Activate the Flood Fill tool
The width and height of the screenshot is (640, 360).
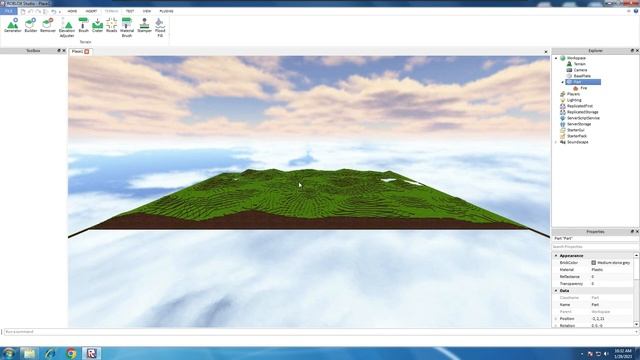tap(160, 28)
